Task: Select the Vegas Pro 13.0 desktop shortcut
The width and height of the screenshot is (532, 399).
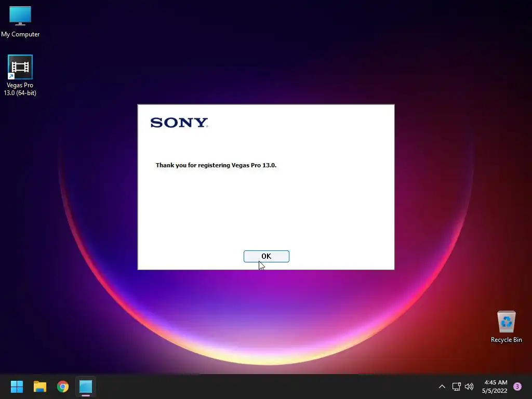Action: (x=20, y=75)
